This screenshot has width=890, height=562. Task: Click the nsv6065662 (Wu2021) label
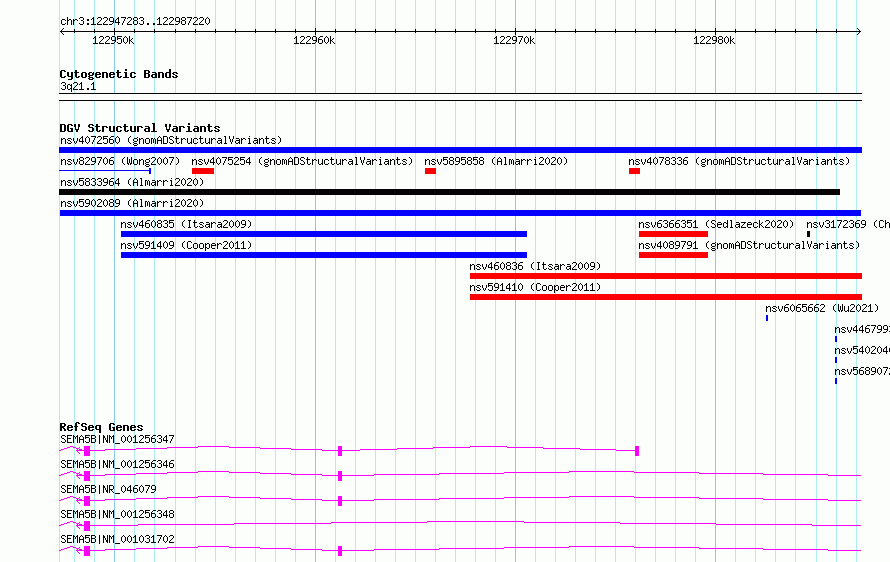(x=822, y=308)
